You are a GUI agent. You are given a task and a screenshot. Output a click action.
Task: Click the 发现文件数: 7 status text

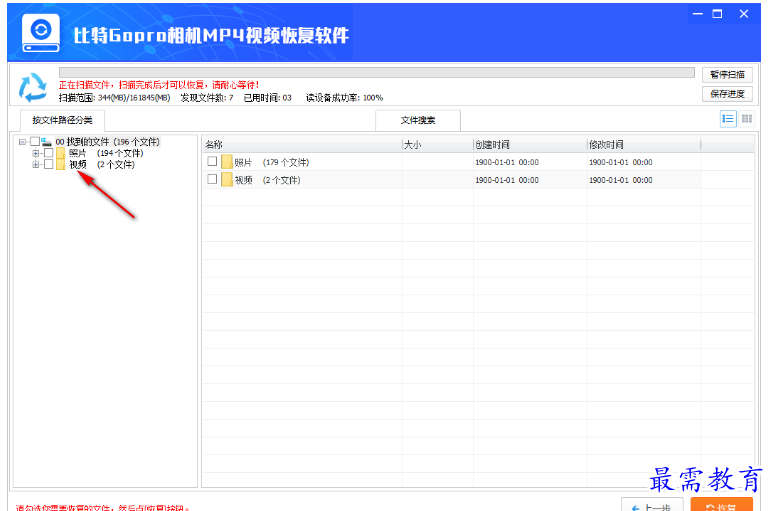point(207,97)
